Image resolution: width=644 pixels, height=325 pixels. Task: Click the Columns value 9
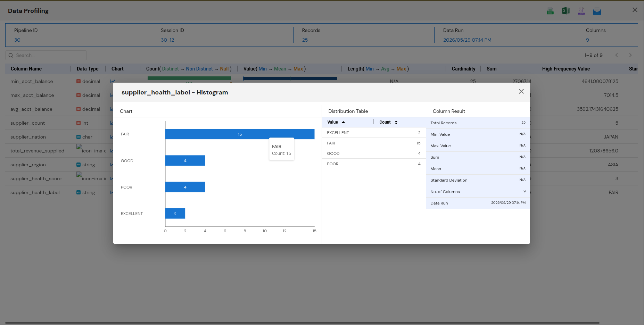pyautogui.click(x=587, y=40)
